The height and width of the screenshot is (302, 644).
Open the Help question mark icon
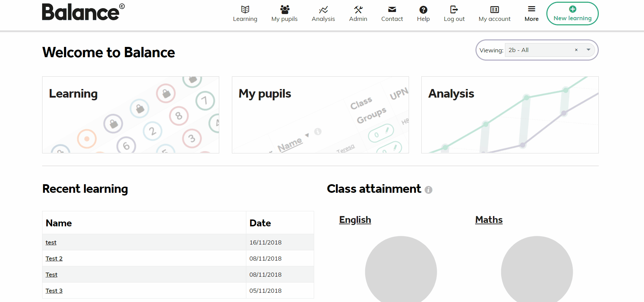(x=423, y=10)
